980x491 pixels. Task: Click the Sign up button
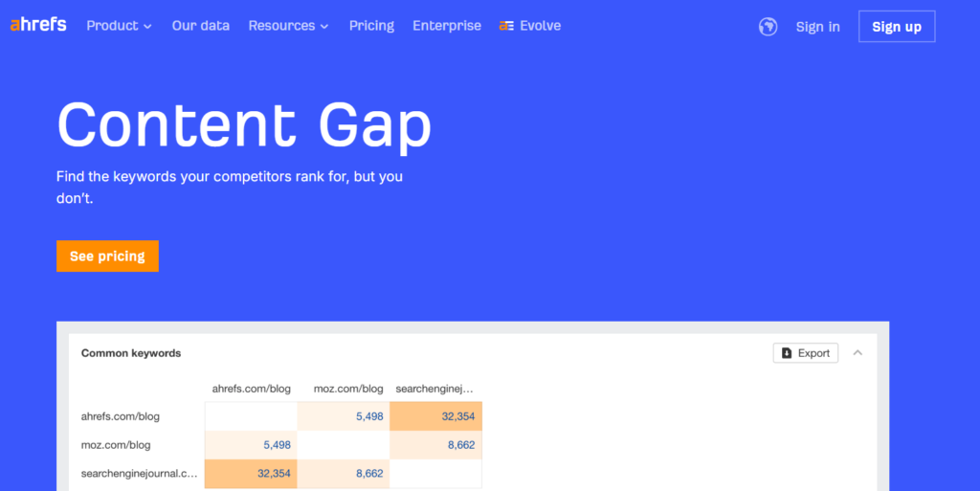[897, 26]
